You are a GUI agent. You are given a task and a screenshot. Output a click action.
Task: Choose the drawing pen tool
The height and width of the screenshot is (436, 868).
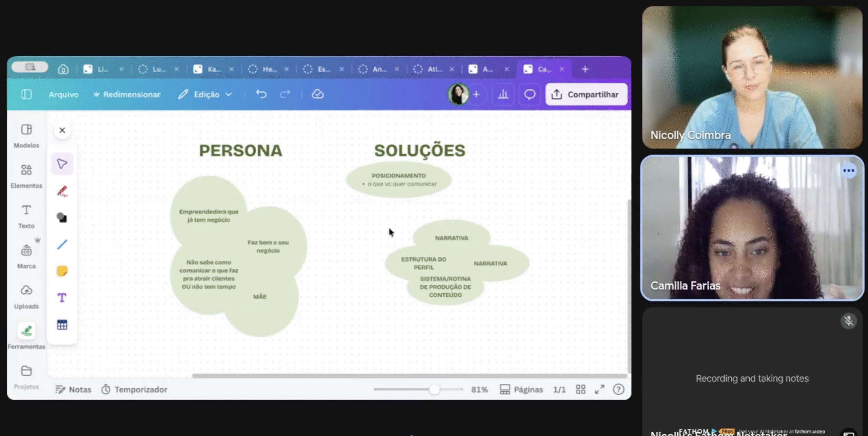62,191
